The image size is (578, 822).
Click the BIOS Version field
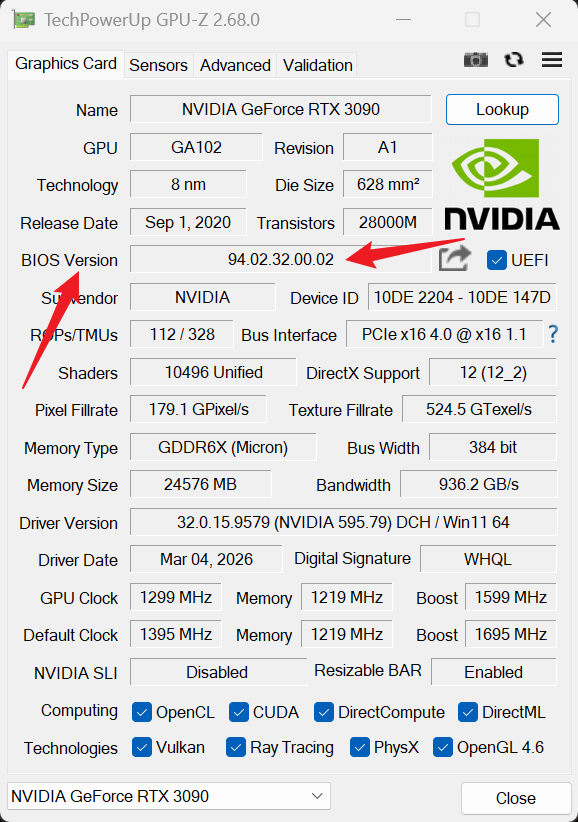281,259
